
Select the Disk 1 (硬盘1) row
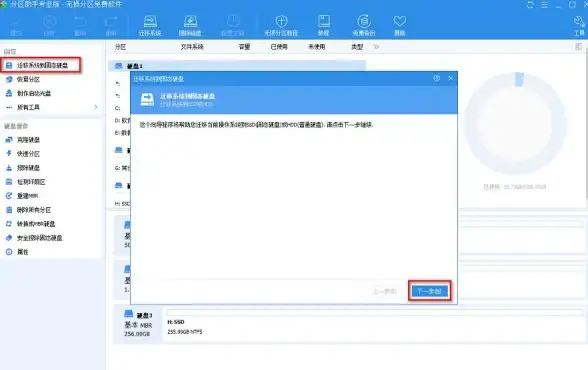click(237, 66)
